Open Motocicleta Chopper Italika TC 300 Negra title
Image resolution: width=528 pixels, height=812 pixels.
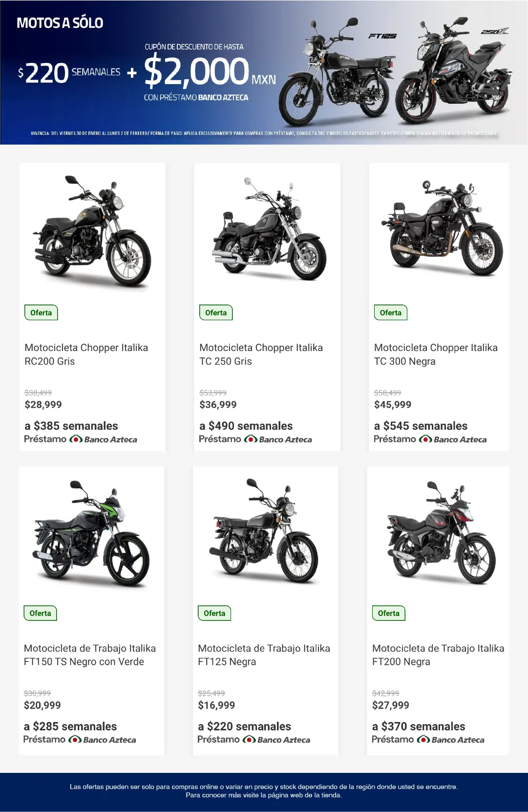click(436, 354)
